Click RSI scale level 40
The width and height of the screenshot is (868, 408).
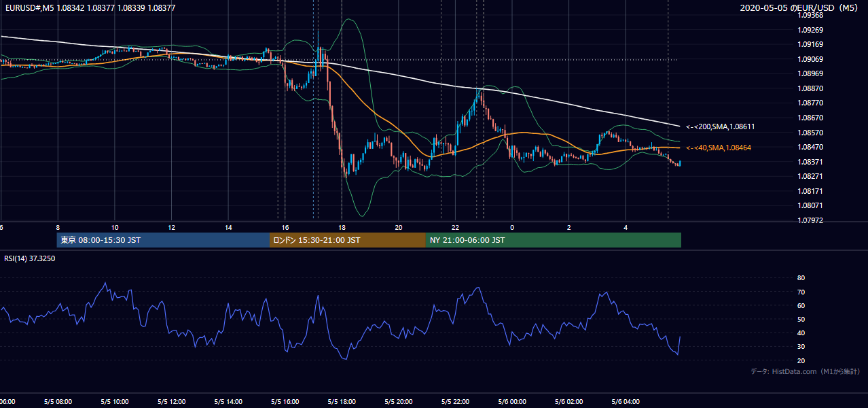click(801, 333)
